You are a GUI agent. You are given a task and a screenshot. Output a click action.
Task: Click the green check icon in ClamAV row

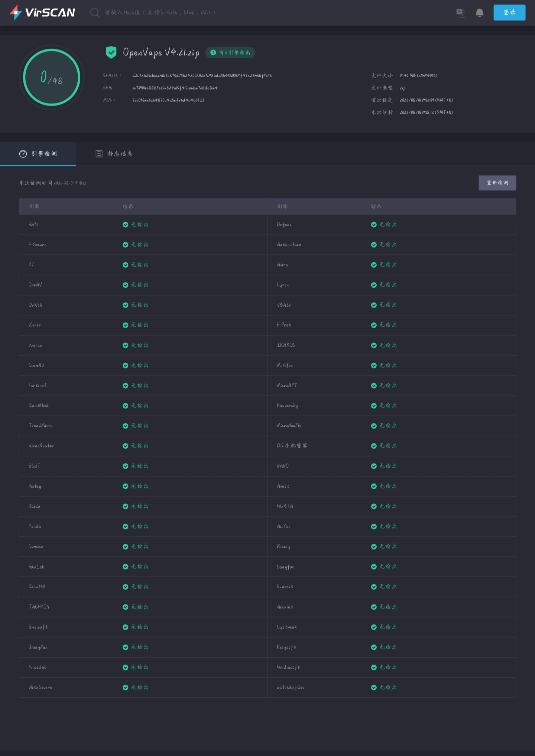point(126,365)
